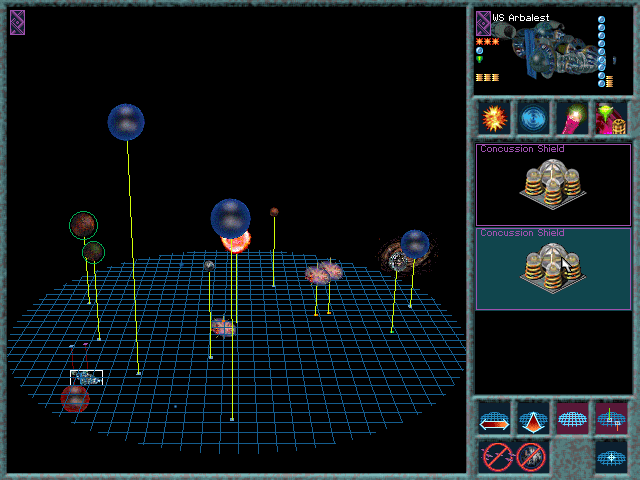The height and width of the screenshot is (480, 640).
Task: Select the red shielded planet below the ship
Action: [x=75, y=398]
